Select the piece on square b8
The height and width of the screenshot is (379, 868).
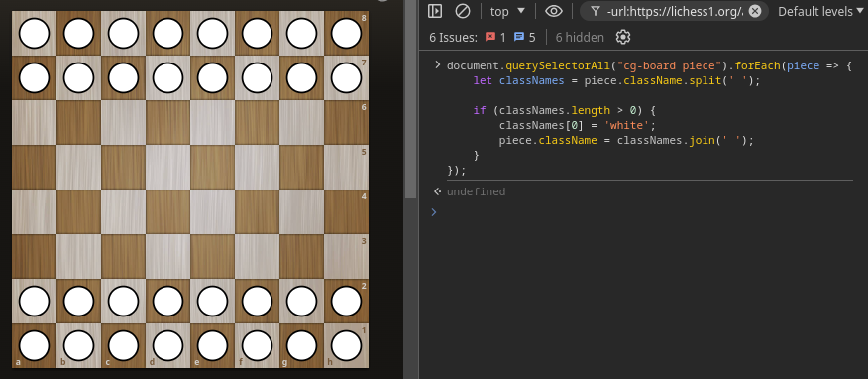[x=78, y=34]
